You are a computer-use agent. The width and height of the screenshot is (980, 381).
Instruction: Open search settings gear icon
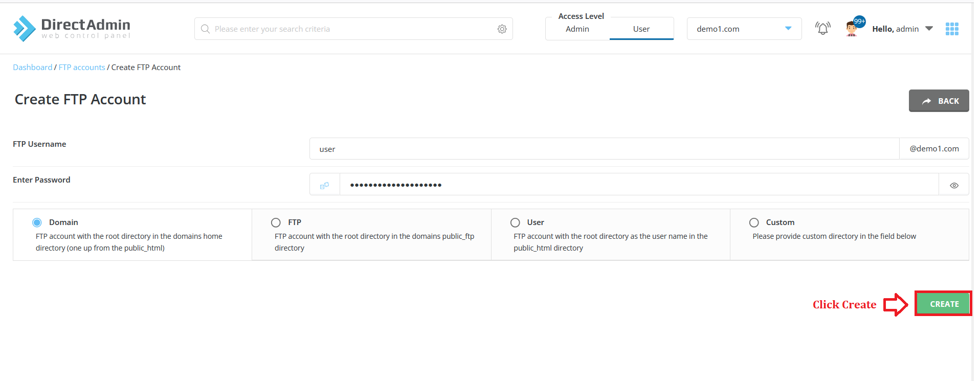tap(502, 29)
